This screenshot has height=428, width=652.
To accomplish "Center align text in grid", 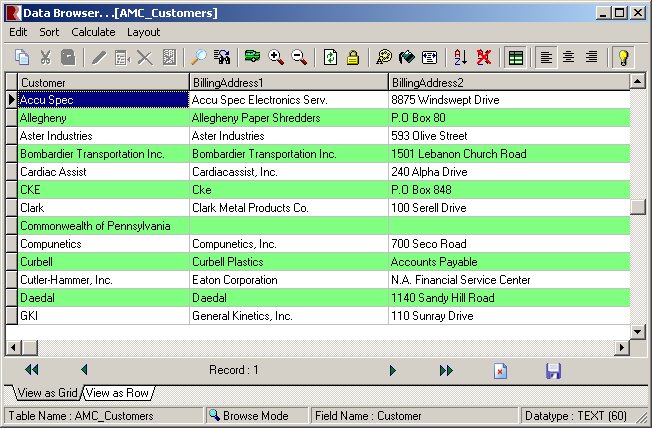I will point(568,57).
